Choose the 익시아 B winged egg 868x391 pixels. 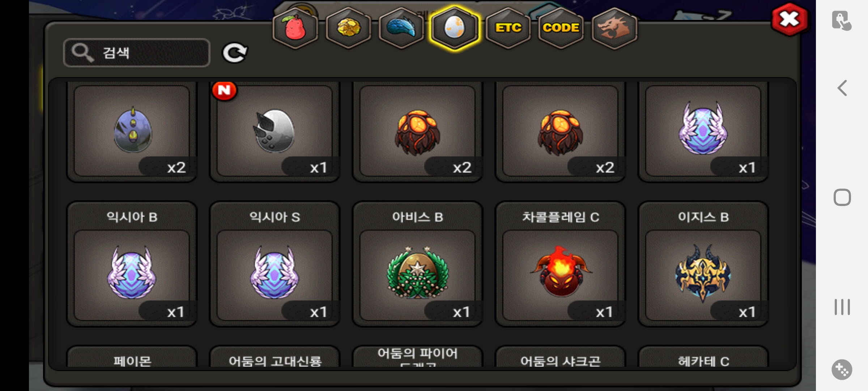click(132, 264)
